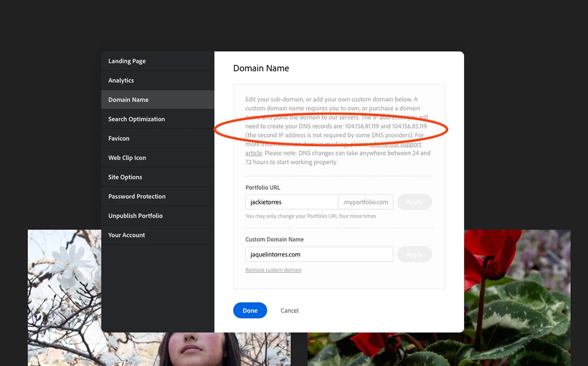The height and width of the screenshot is (366, 588).
Task: Click the .myportfolio.com domain suffix label
Action: 366,202
